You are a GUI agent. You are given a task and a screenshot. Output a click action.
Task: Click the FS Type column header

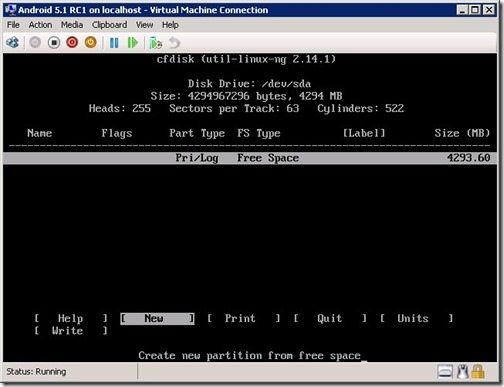259,133
